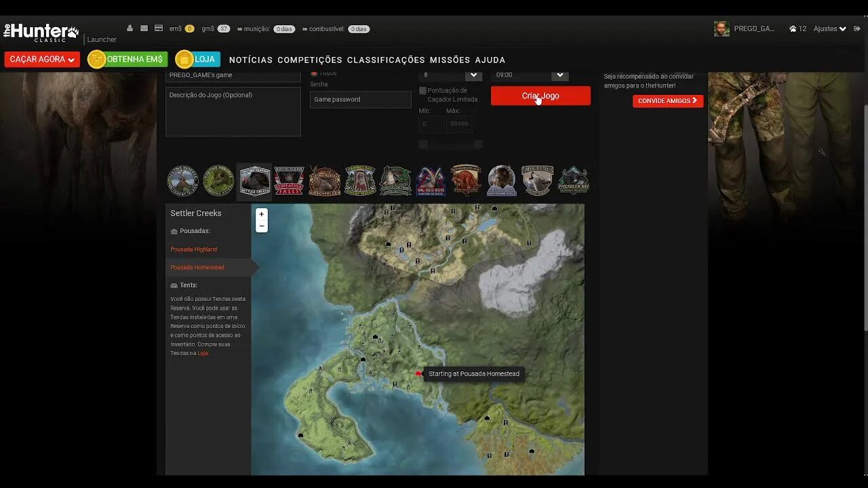868x488 pixels.
Task: Open the Competições menu
Action: [310, 60]
